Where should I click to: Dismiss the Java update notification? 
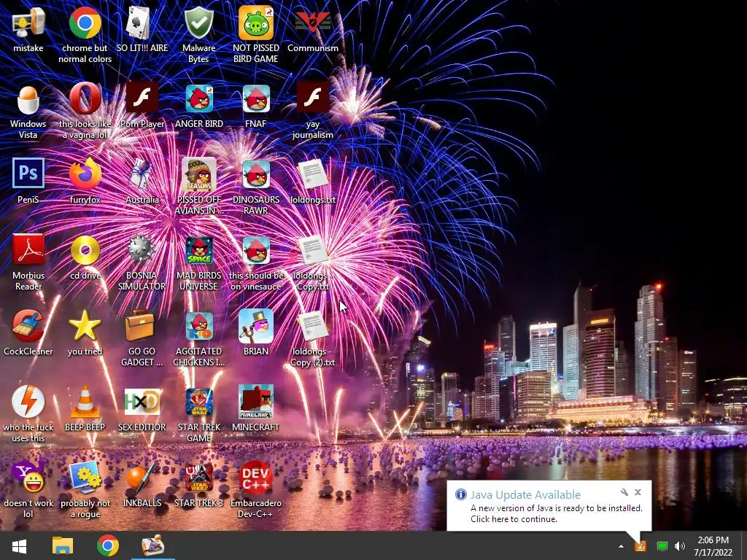pyautogui.click(x=638, y=492)
